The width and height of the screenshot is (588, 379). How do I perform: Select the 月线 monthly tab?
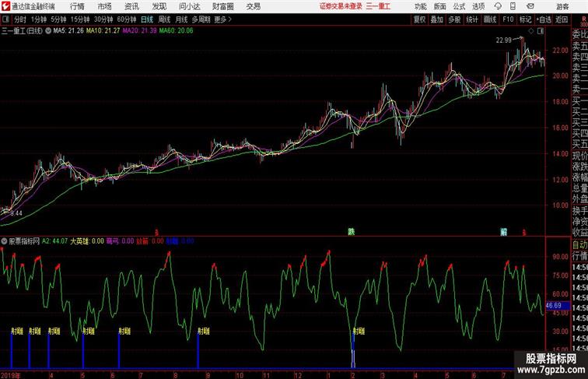pos(181,19)
